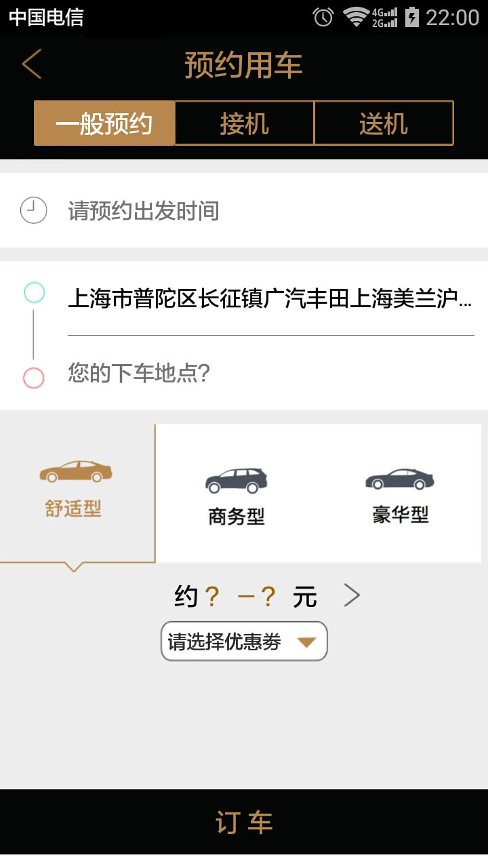Tap the red drop-off location circle
Image resolution: width=488 pixels, height=868 pixels.
[x=33, y=378]
